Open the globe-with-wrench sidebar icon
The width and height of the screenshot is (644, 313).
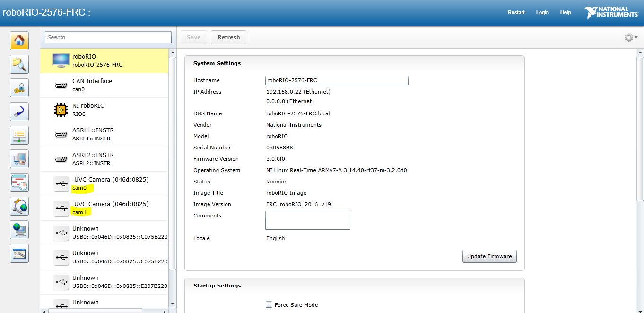(x=19, y=206)
